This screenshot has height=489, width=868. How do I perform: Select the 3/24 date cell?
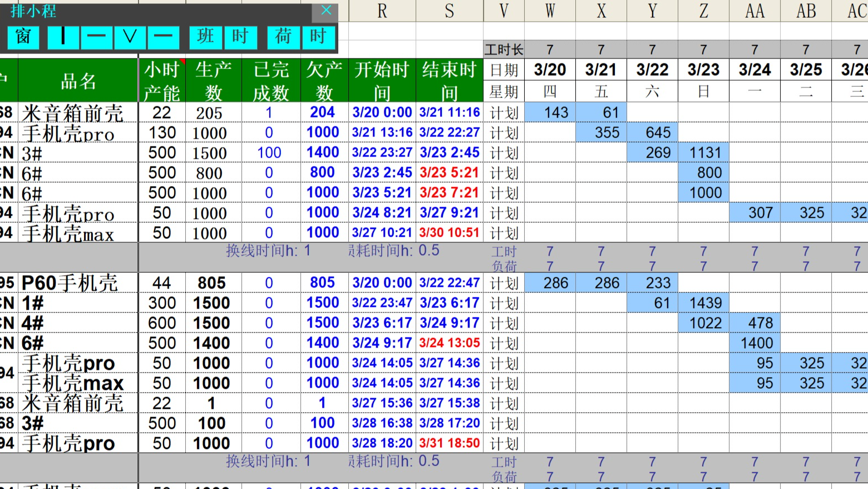tap(755, 70)
